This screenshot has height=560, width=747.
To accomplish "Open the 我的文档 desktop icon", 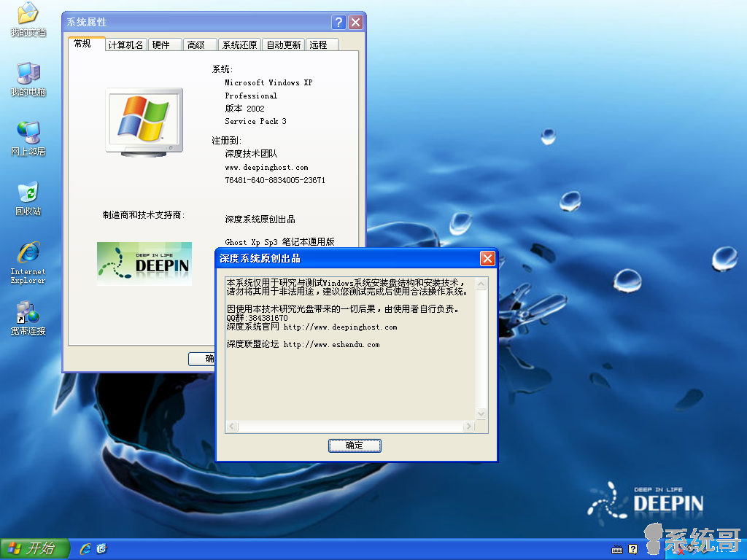I will point(28,19).
